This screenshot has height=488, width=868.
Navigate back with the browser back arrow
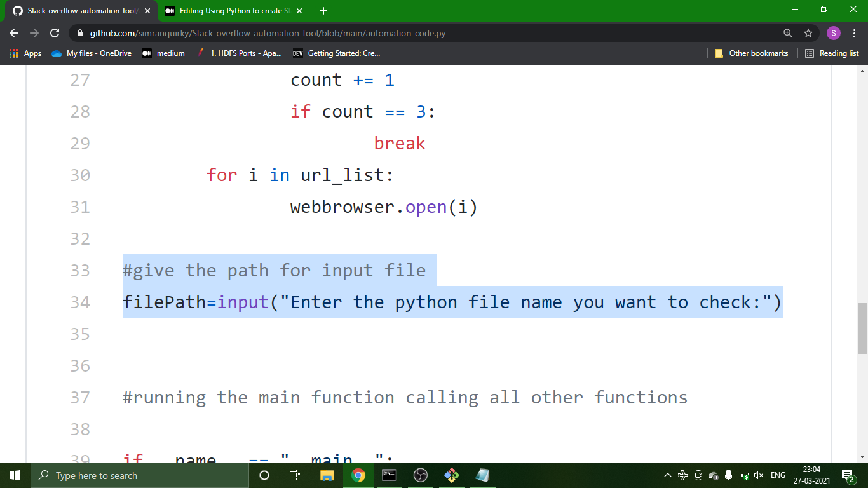click(13, 33)
